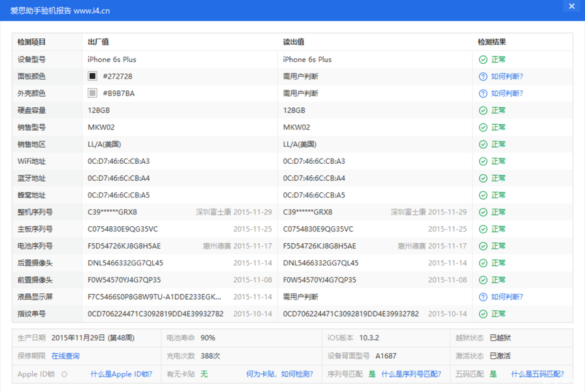Click the green check icon for 蓝牙地址
The image size is (585, 392).
pyautogui.click(x=483, y=178)
